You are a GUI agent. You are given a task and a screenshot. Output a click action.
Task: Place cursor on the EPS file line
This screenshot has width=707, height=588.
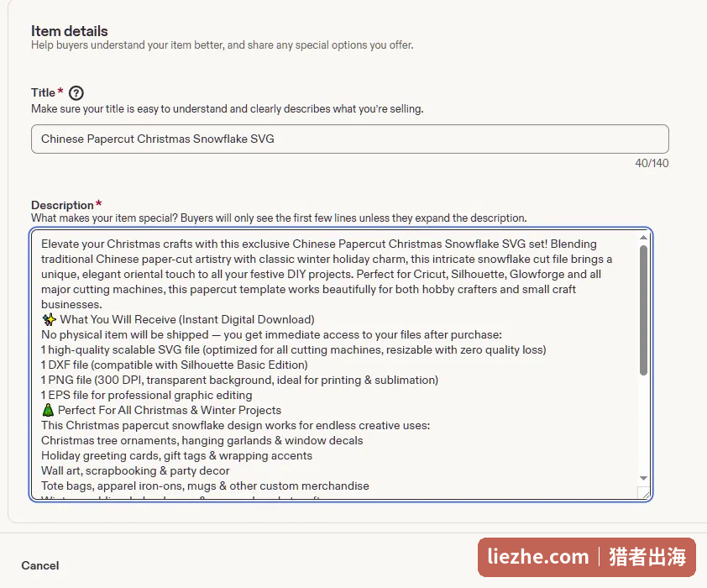[x=147, y=395]
